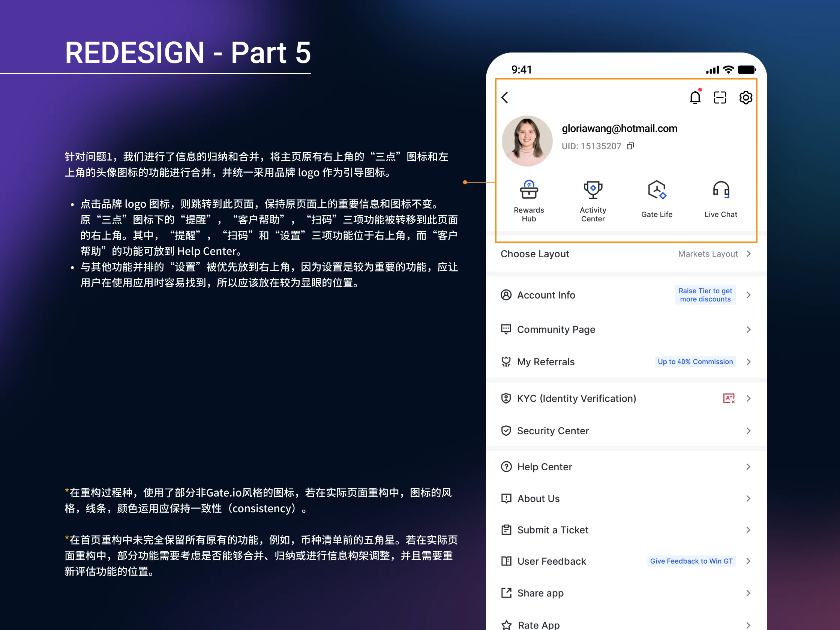Open the Choose Layout menu row
The height and width of the screenshot is (630, 840).
(x=627, y=253)
